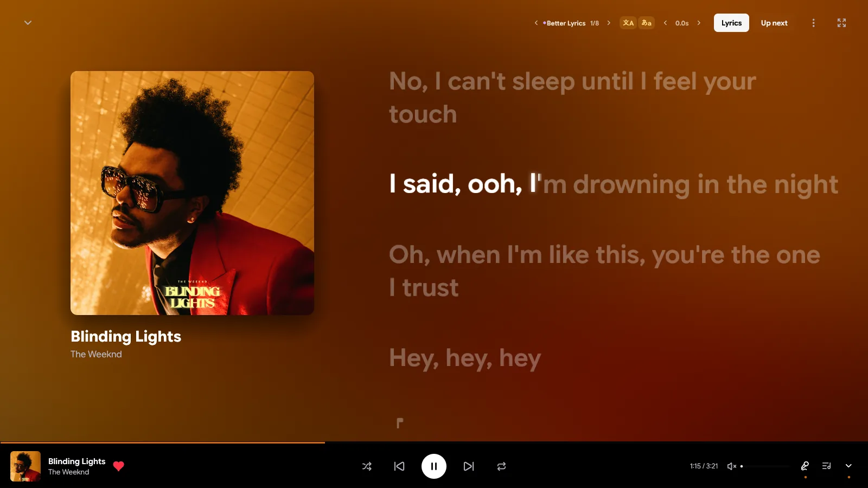Toggle repeat mode
This screenshot has height=488, width=868.
coord(501,466)
